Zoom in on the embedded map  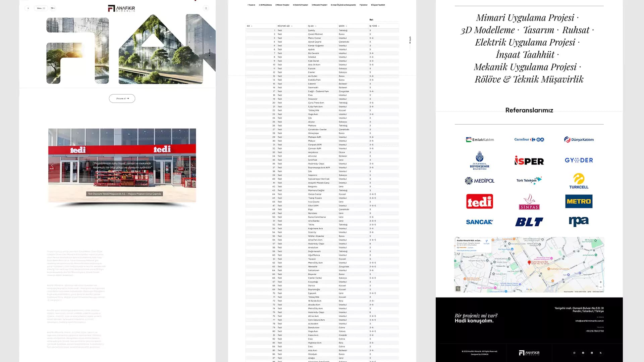(600, 282)
